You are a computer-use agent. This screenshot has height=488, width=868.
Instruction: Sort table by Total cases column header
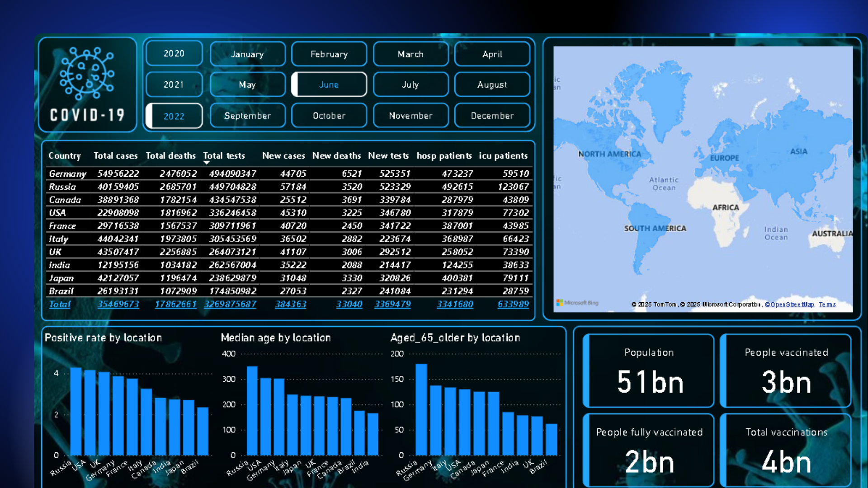point(115,156)
